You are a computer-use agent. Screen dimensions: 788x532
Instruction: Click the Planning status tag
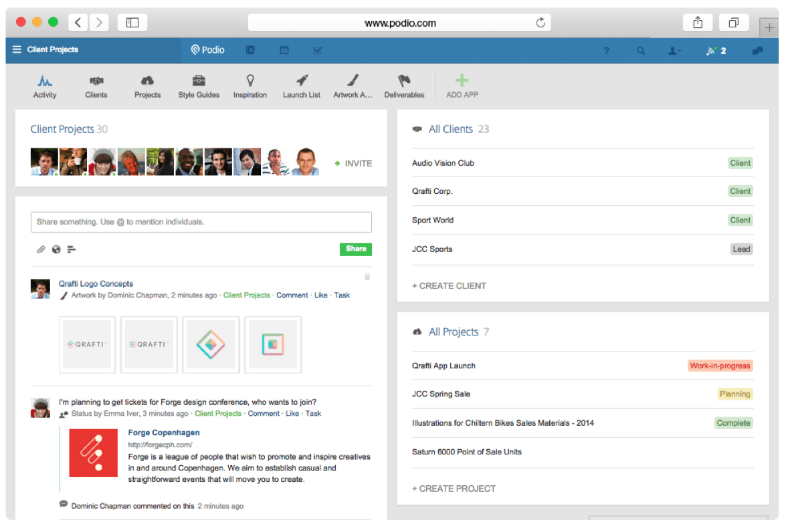pos(734,394)
